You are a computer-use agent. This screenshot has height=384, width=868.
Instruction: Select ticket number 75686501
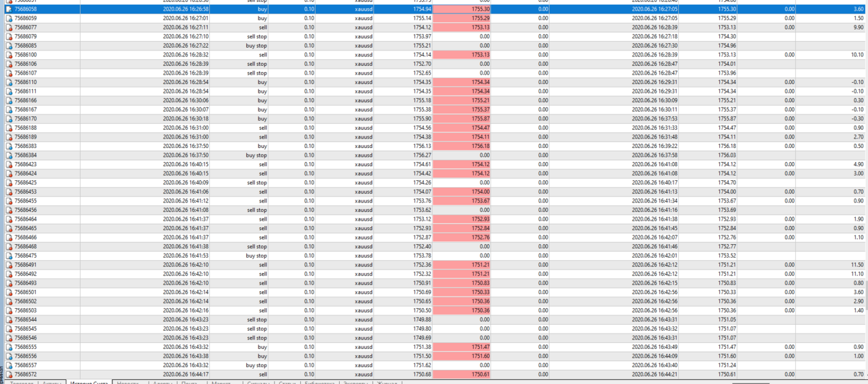click(26, 292)
